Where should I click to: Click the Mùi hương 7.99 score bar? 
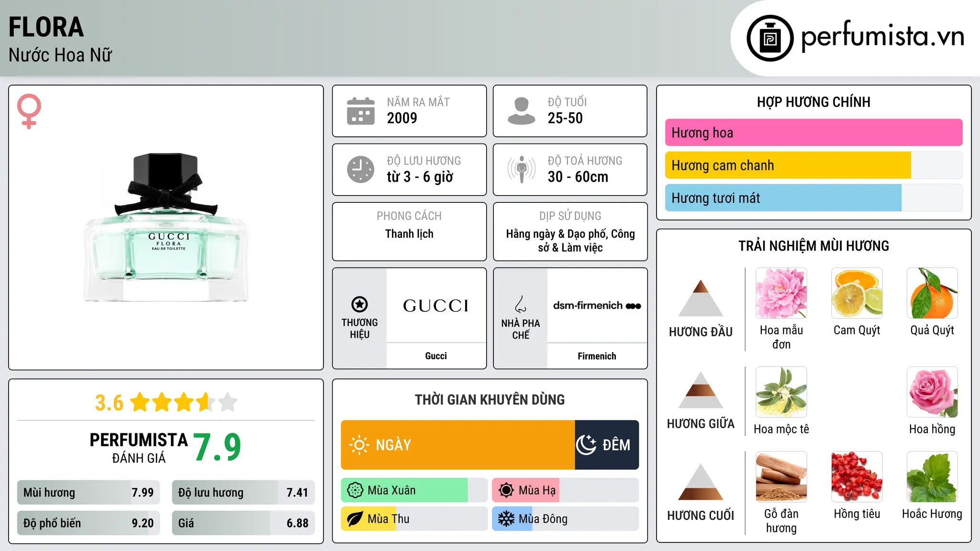89,493
